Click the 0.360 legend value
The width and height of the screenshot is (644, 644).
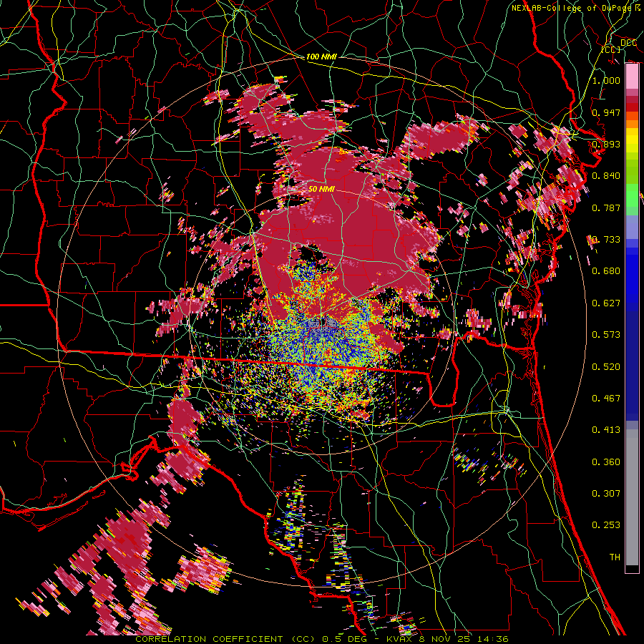(606, 462)
